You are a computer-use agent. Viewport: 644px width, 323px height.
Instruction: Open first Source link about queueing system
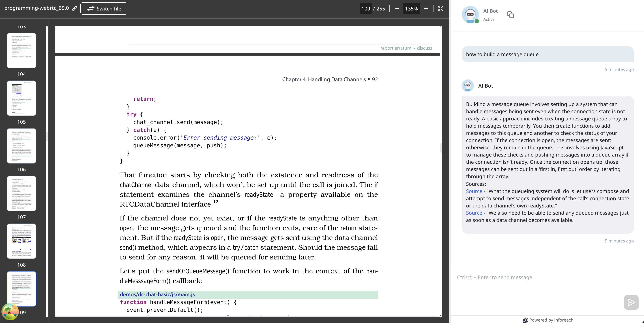(x=474, y=191)
